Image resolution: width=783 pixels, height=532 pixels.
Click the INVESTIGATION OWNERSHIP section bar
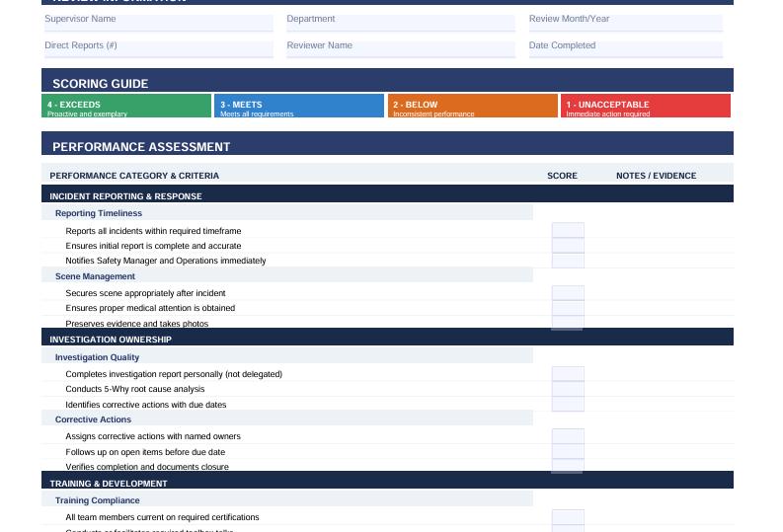point(387,337)
